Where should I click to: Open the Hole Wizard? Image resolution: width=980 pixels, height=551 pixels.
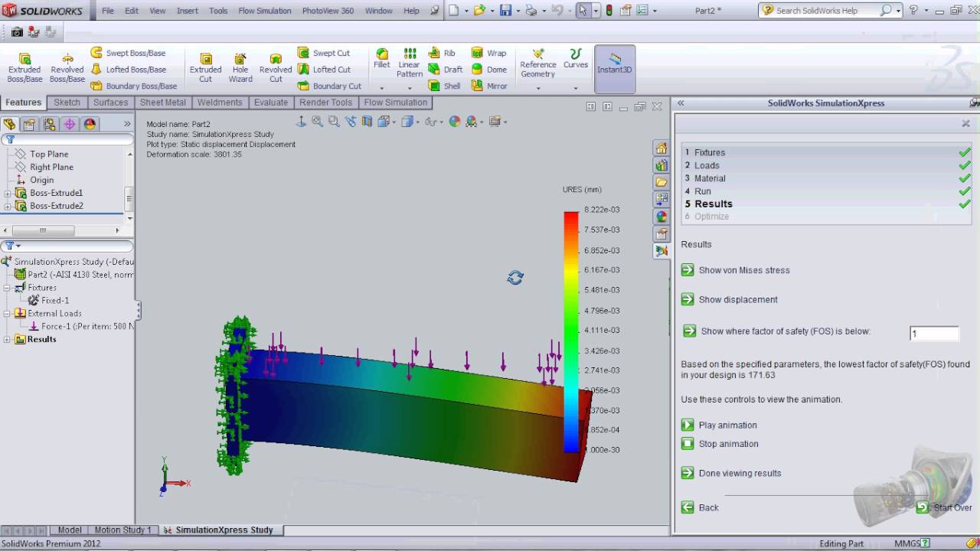click(x=240, y=67)
